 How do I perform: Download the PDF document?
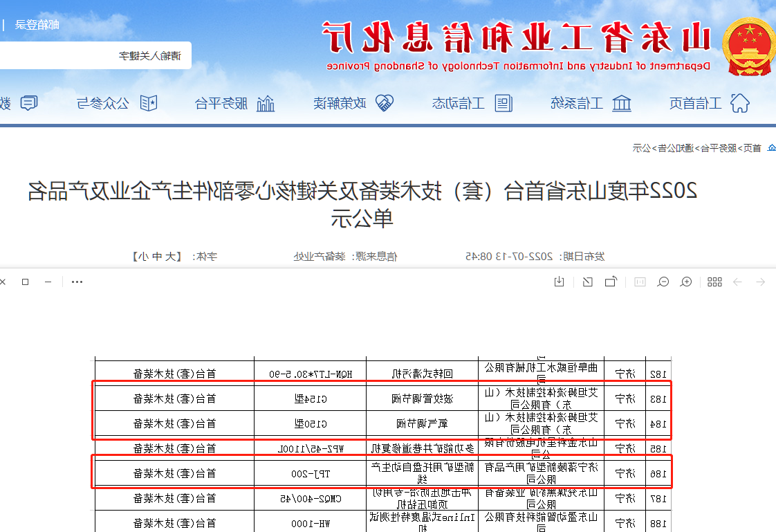(559, 282)
